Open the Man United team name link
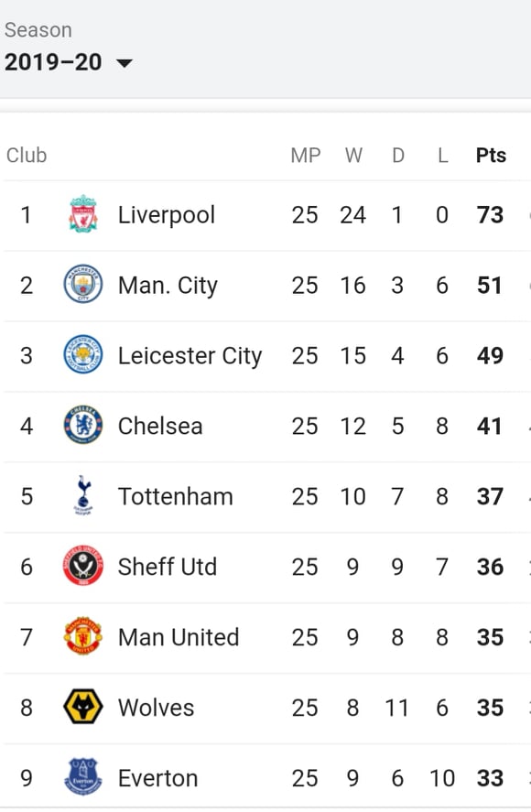Screen dimensions: 531x812 click(179, 637)
